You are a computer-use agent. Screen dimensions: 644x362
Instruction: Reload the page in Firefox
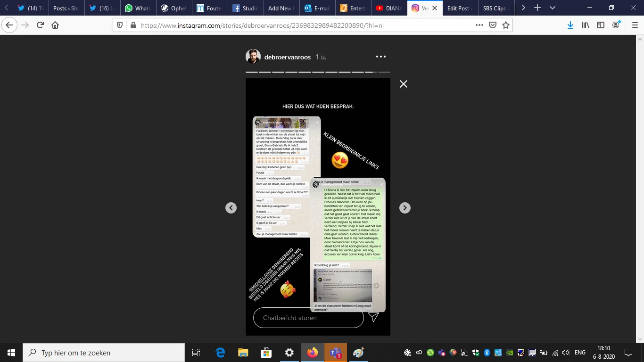click(41, 25)
